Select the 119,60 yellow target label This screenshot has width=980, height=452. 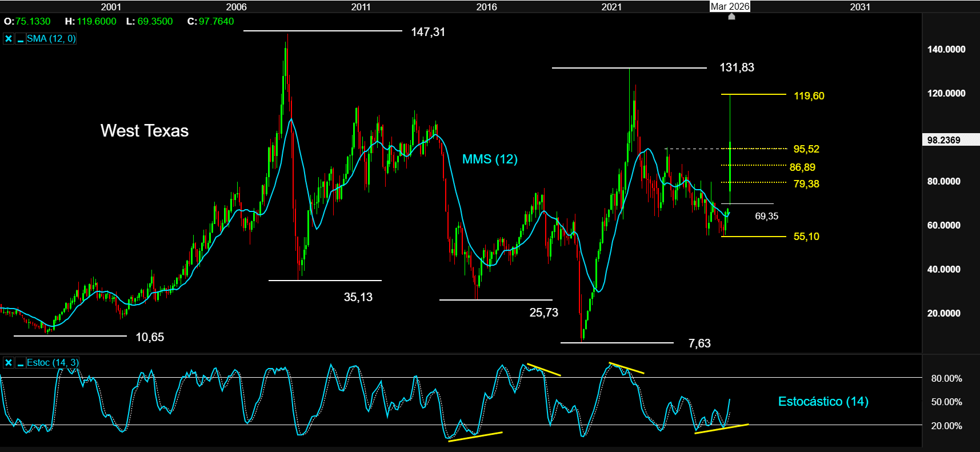click(x=809, y=96)
